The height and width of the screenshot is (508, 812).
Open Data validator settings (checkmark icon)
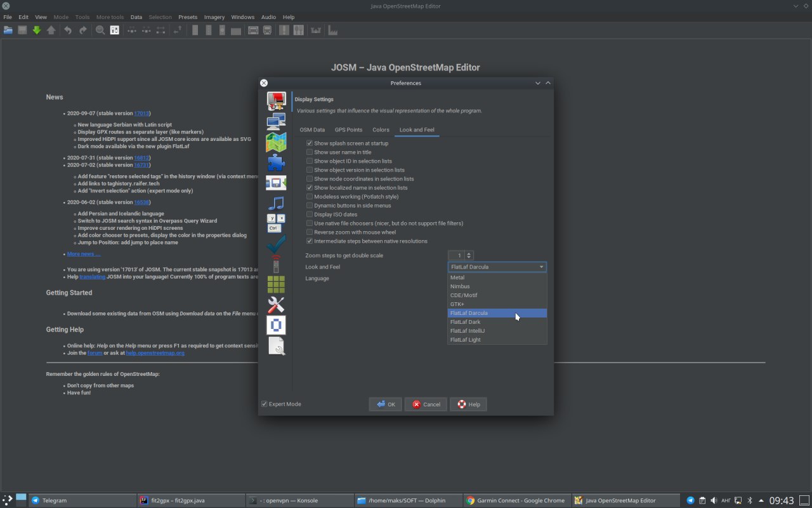[x=276, y=244]
